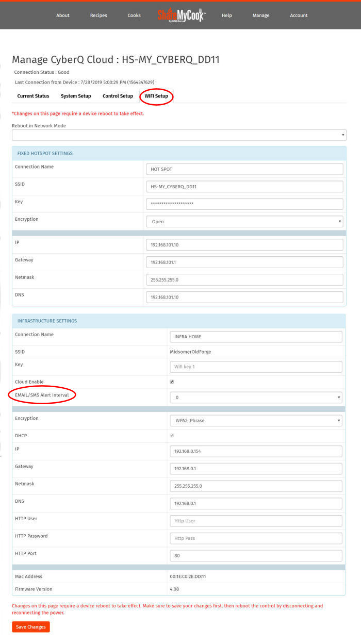Click the infrastructure Gateway field
Image resolution: width=361 pixels, height=644 pixels.
tap(256, 469)
